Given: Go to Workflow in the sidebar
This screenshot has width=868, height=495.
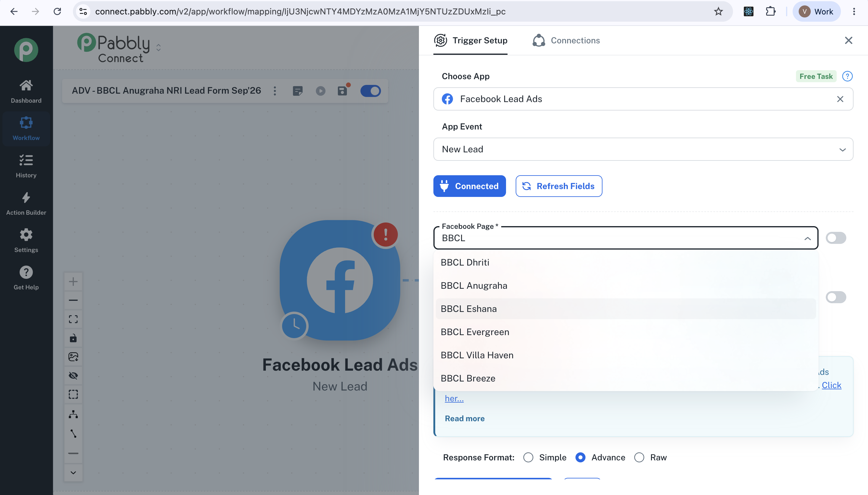Looking at the screenshot, I should tap(26, 129).
